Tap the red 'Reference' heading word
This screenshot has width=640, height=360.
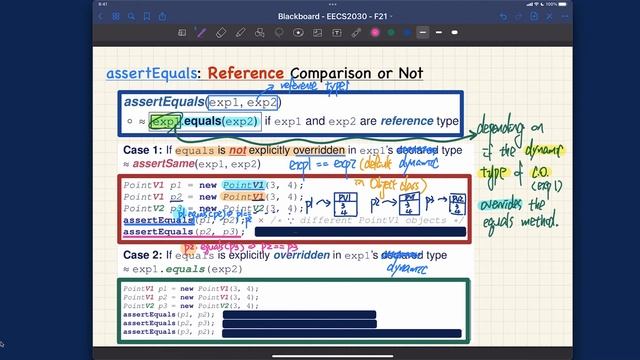pos(246,73)
